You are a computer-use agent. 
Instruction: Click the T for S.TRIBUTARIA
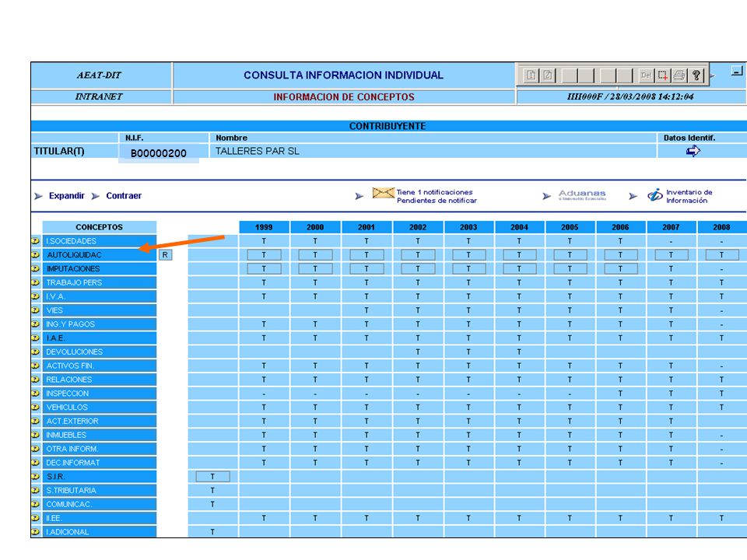click(212, 490)
